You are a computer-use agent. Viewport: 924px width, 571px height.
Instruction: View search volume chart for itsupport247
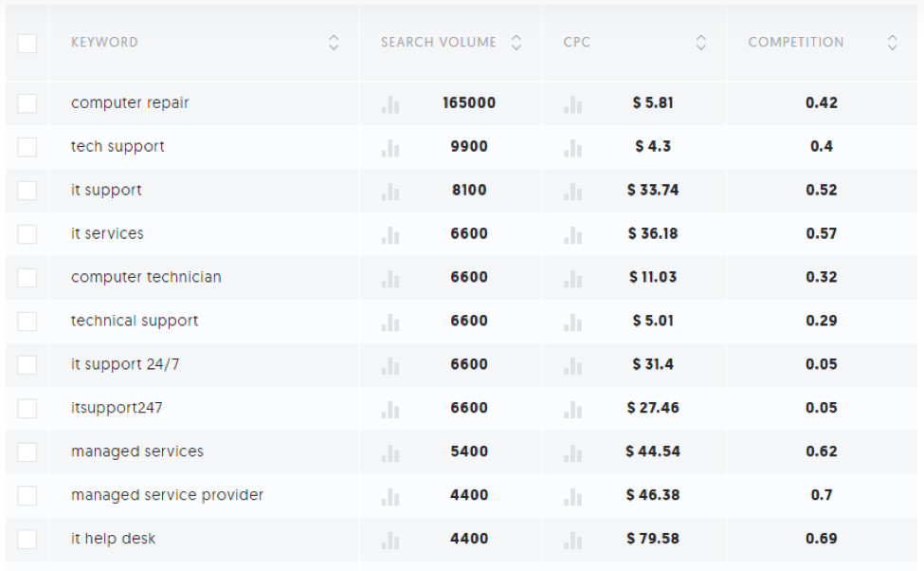[390, 409]
